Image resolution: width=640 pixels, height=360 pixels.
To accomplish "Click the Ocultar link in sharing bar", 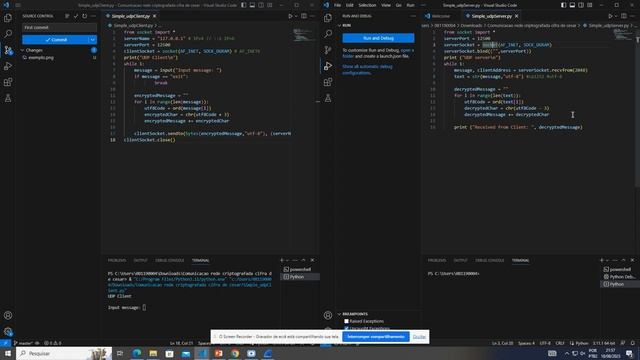I will point(419,337).
